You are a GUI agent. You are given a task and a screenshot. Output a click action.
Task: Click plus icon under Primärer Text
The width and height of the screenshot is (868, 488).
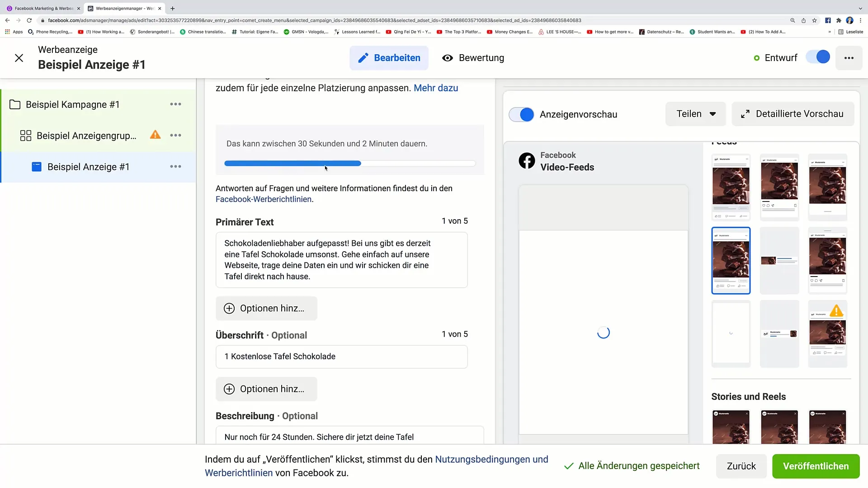(x=229, y=308)
